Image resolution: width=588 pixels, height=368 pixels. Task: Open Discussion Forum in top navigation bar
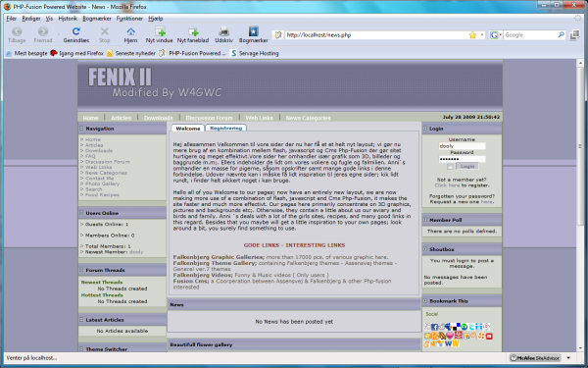tap(210, 118)
